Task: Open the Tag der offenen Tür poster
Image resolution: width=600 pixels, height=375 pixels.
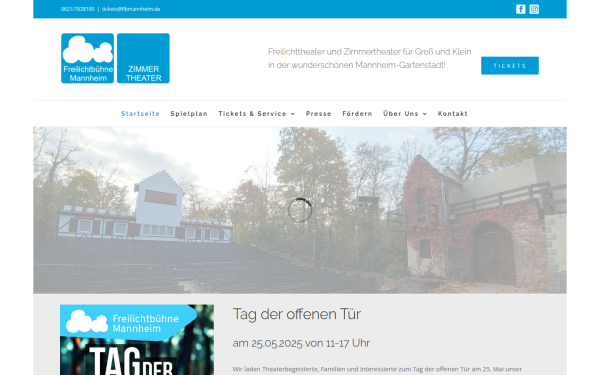Action: pos(137,340)
